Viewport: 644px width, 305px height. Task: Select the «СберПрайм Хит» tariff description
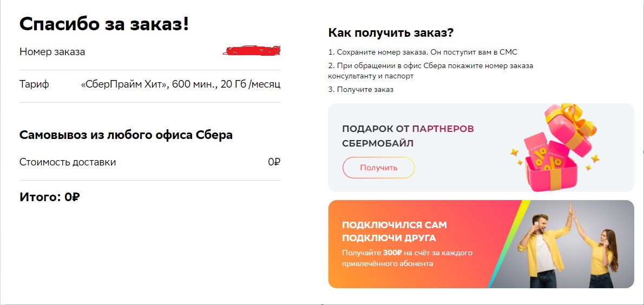tap(180, 84)
